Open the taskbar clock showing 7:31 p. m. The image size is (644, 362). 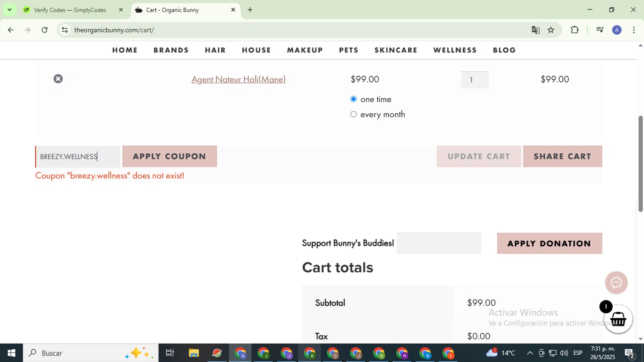[603, 353]
